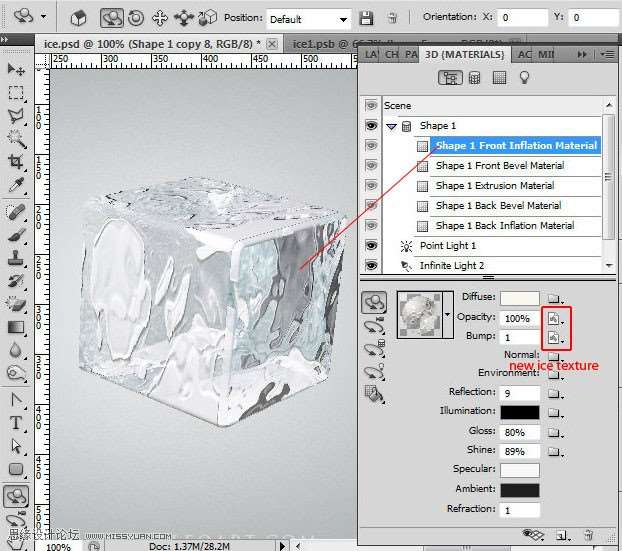Switch to the CH (Channels) panel tab
The height and width of the screenshot is (551, 622).
coord(392,54)
